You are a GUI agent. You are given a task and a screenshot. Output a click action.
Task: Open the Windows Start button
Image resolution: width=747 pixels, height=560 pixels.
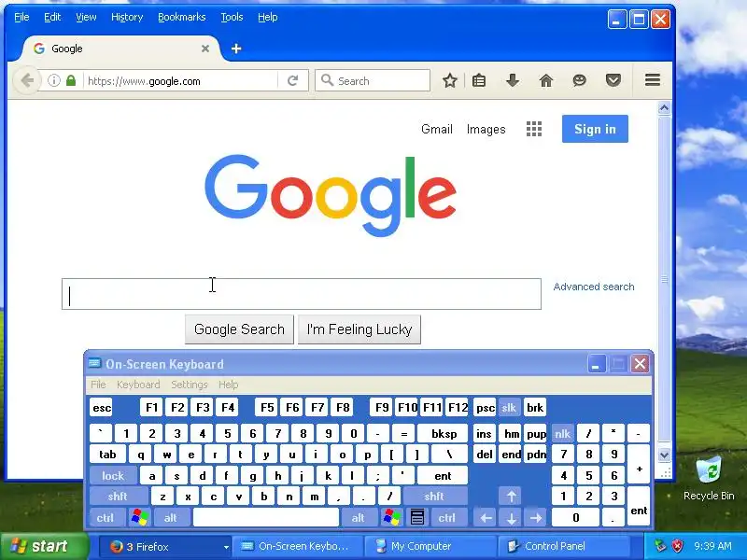[x=45, y=546]
